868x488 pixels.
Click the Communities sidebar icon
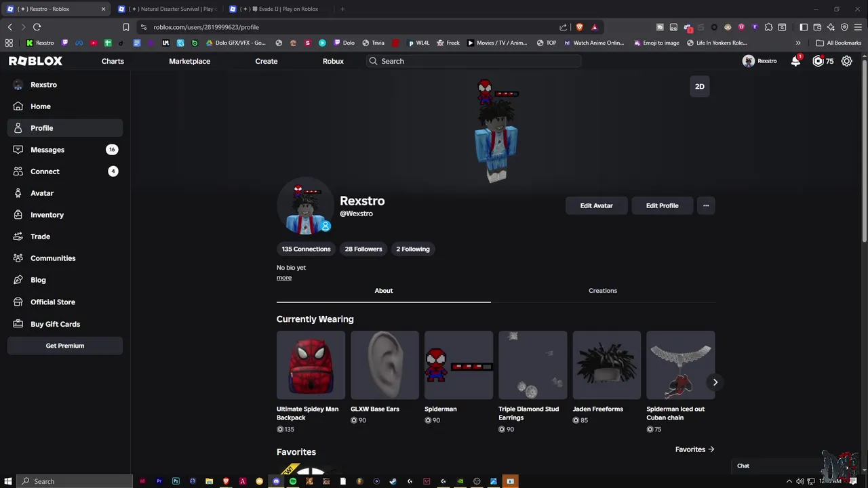(x=18, y=258)
